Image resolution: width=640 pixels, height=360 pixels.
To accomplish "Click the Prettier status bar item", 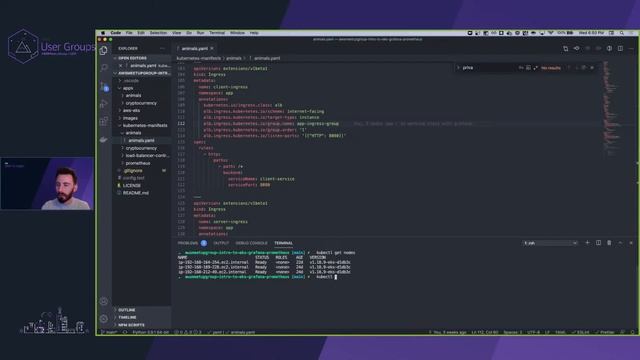I will tap(605, 332).
